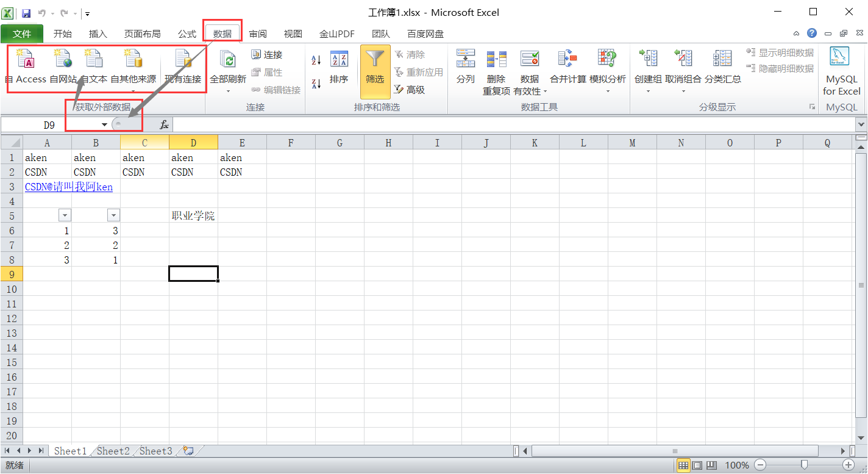Open Data Validation (数据有效性)
This screenshot has width=868, height=474.
[x=530, y=72]
